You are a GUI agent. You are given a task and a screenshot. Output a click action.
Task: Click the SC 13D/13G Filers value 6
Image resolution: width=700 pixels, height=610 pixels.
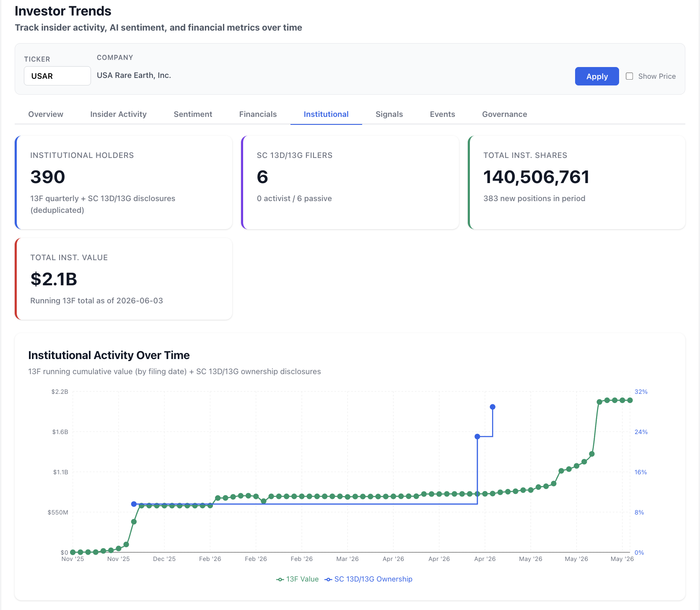(262, 177)
